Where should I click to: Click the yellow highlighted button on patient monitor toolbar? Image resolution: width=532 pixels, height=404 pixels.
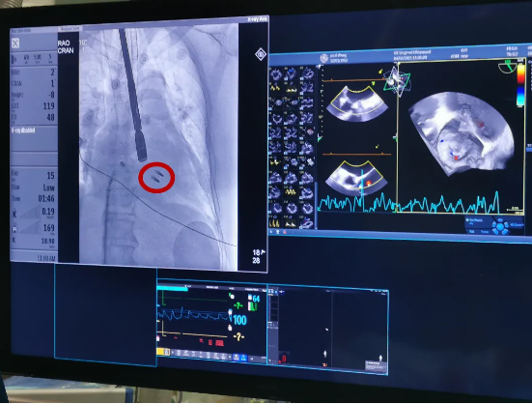point(163,352)
